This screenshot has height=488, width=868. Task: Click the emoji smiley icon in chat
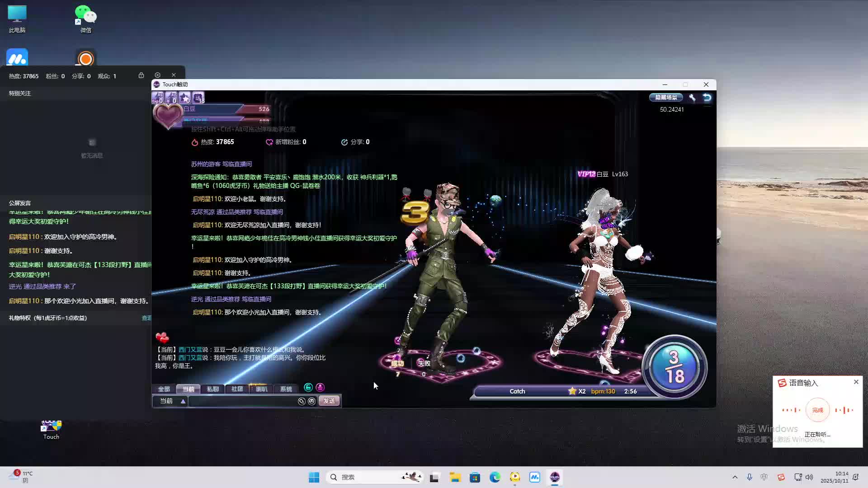click(312, 401)
